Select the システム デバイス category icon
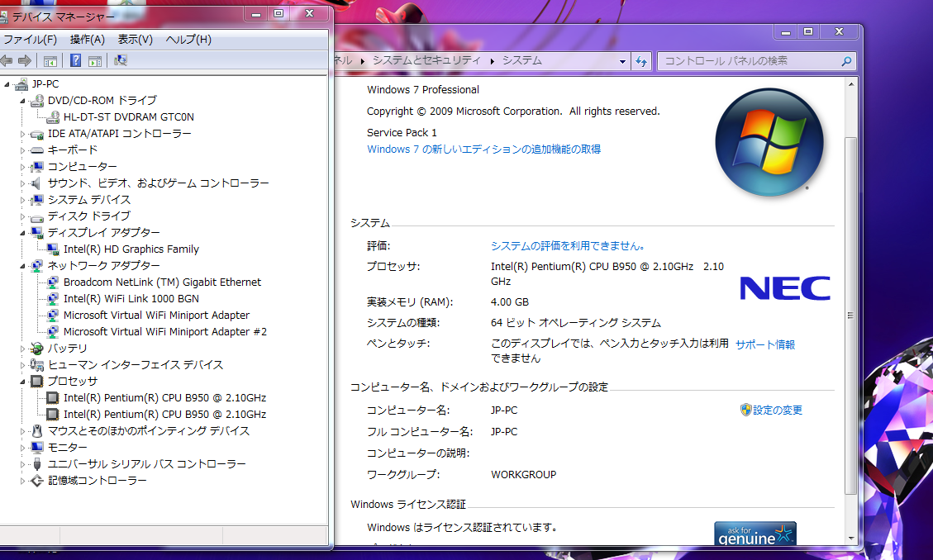The image size is (933, 560). [37, 200]
